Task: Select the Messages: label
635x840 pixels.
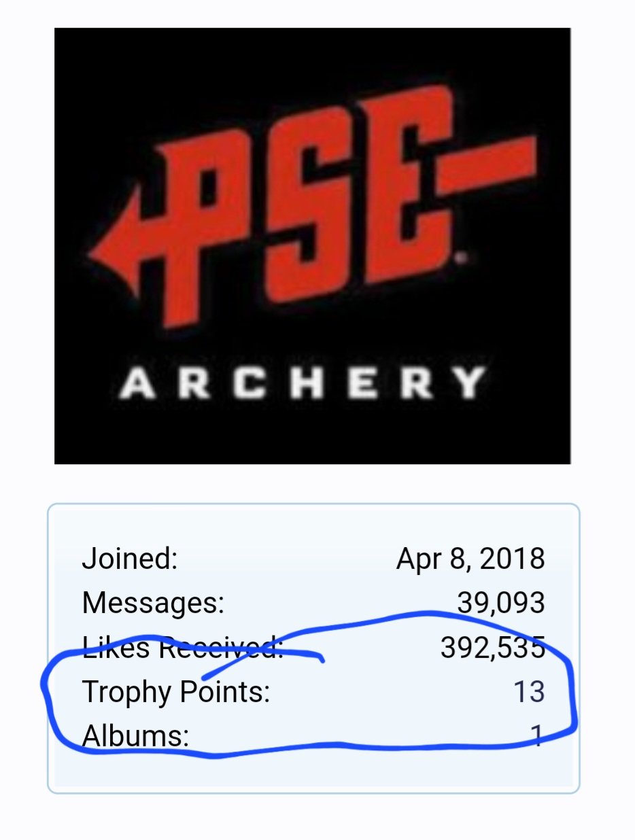Action: coord(153,603)
